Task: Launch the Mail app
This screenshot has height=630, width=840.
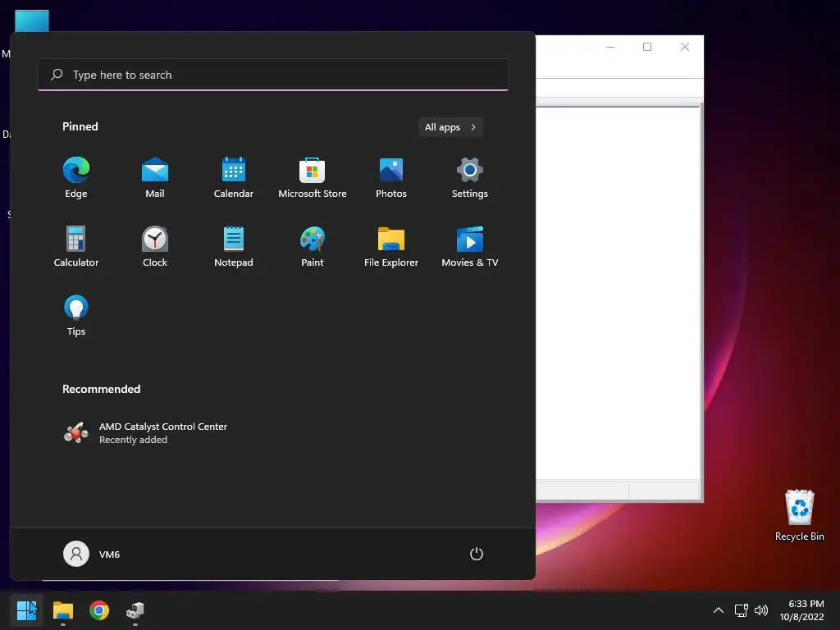Action: 155,178
